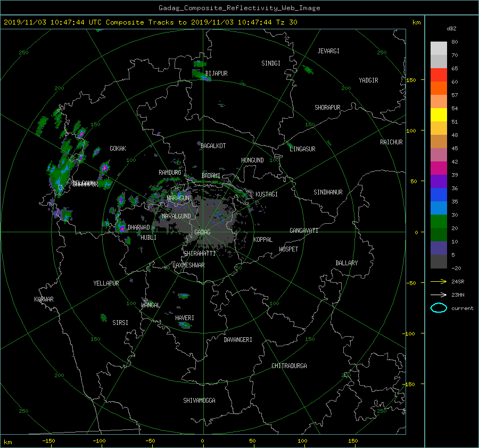Click the HANGAL city label
479x448 pixels.
point(151,305)
